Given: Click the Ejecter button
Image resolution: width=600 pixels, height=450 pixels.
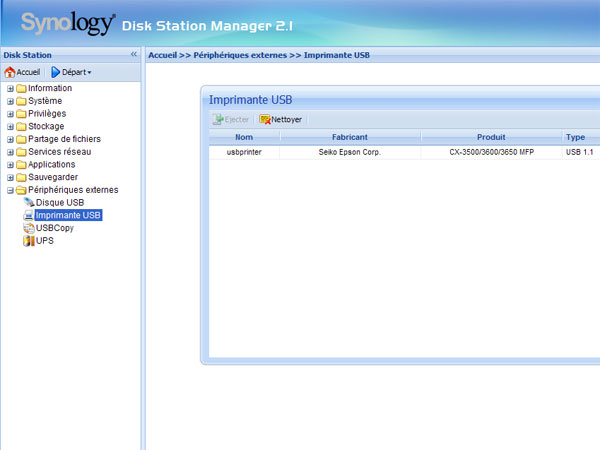Looking at the screenshot, I should tap(231, 119).
